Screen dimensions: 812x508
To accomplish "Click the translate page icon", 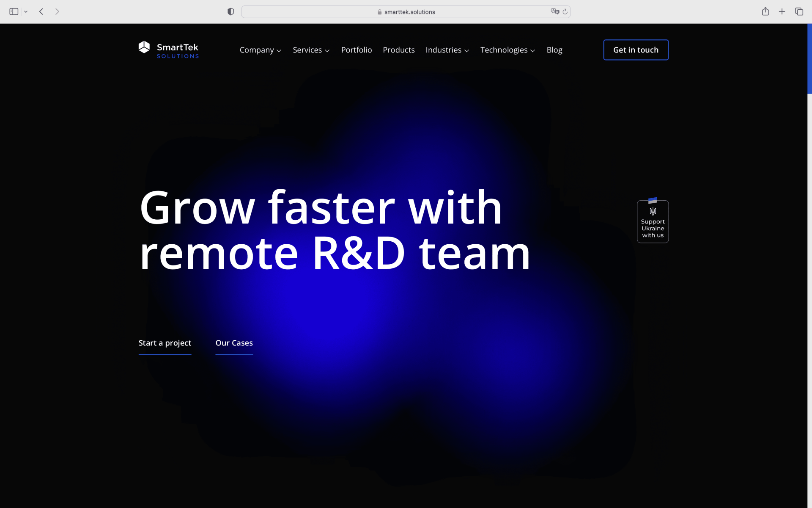I will pos(554,11).
